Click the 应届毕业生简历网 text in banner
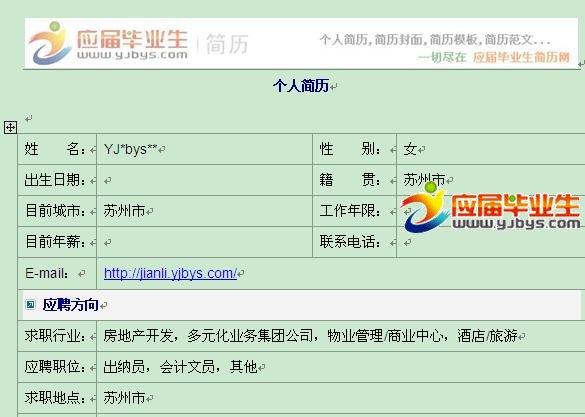The width and height of the screenshot is (585, 417). pyautogui.click(x=522, y=57)
